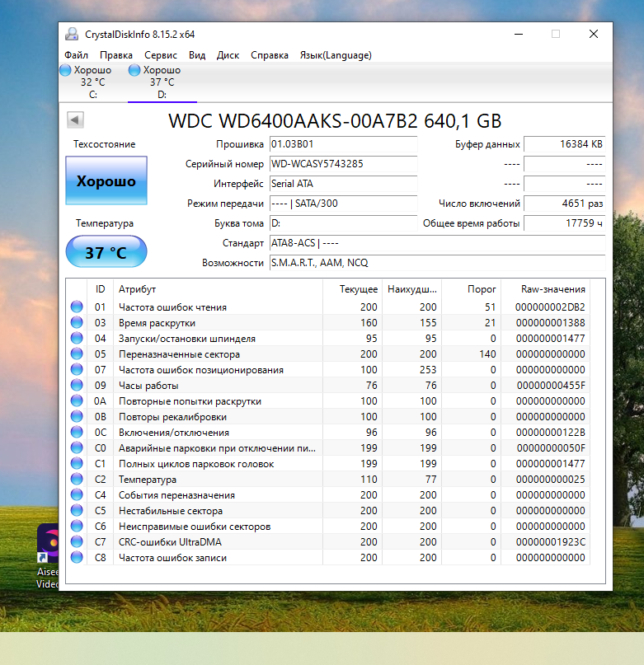Open the Справка menu

pyautogui.click(x=270, y=55)
